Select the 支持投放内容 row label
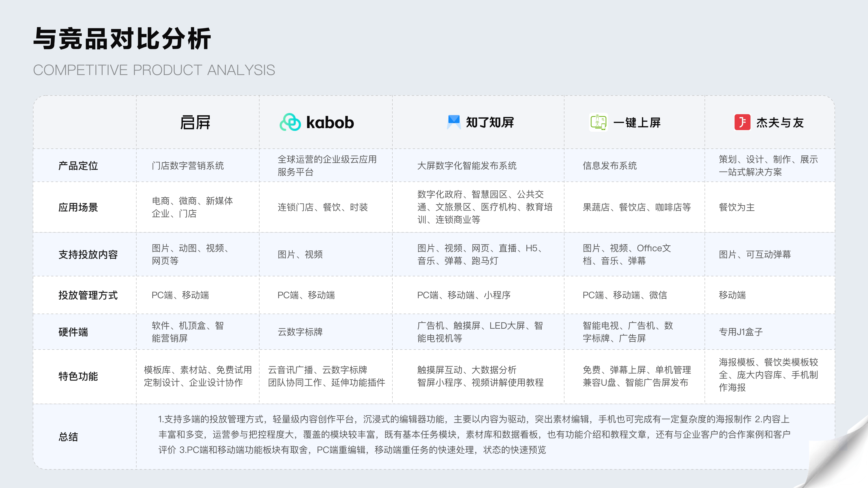Viewport: 868px width, 488px height. (x=88, y=254)
